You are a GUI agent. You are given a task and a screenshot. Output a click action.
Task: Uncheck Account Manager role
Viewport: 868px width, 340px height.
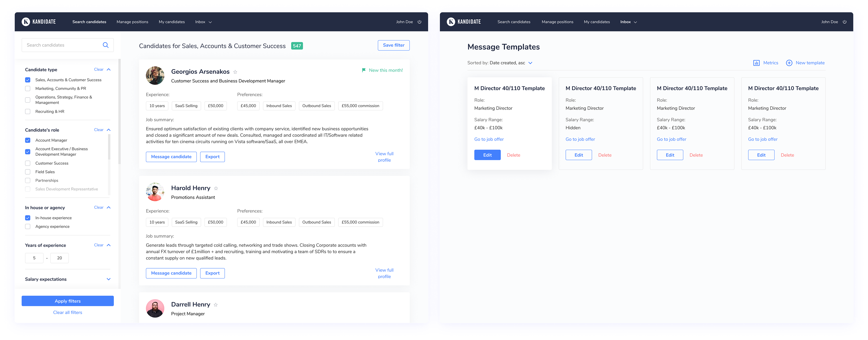coord(28,140)
